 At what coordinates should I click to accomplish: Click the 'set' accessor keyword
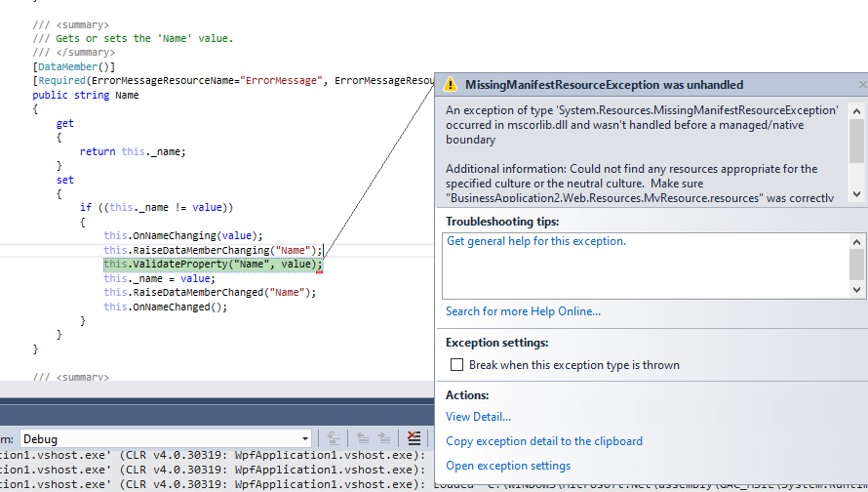pos(64,180)
